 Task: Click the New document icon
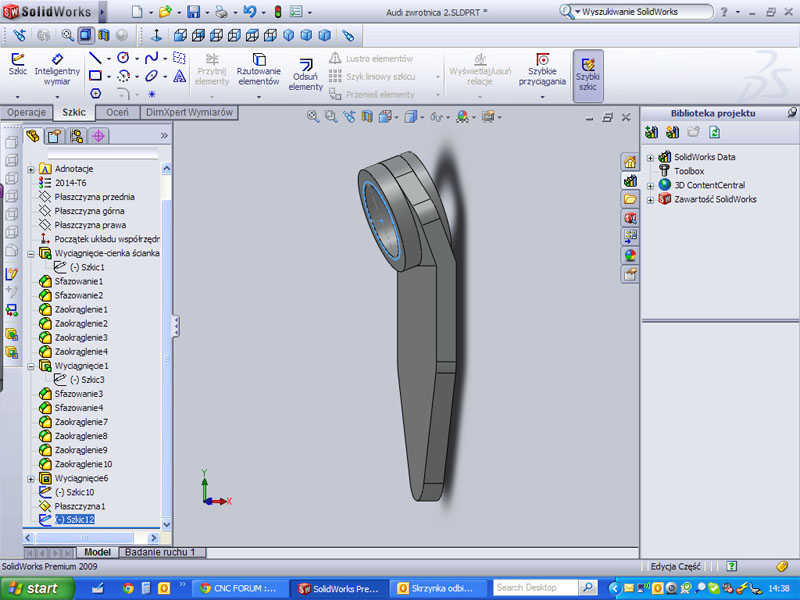click(x=137, y=11)
